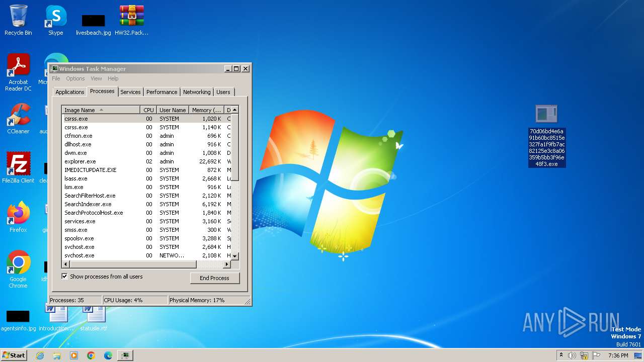Sort processes by Image Name column
The height and width of the screenshot is (362, 644).
[x=101, y=110]
